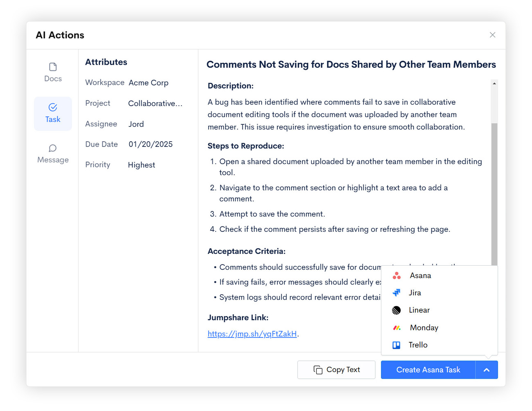Click the Priority attribute label

98,165
